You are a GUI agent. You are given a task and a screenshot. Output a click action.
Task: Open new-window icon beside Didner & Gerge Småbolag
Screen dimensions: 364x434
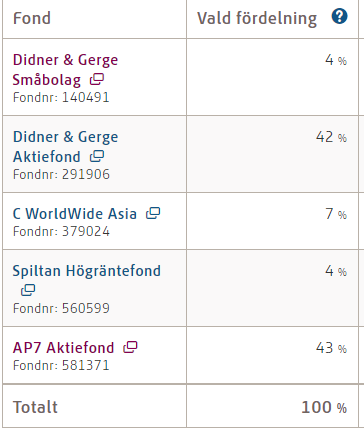(97, 79)
